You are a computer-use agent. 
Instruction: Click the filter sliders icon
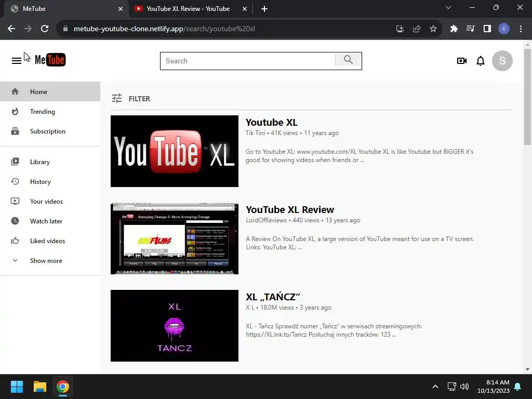117,98
